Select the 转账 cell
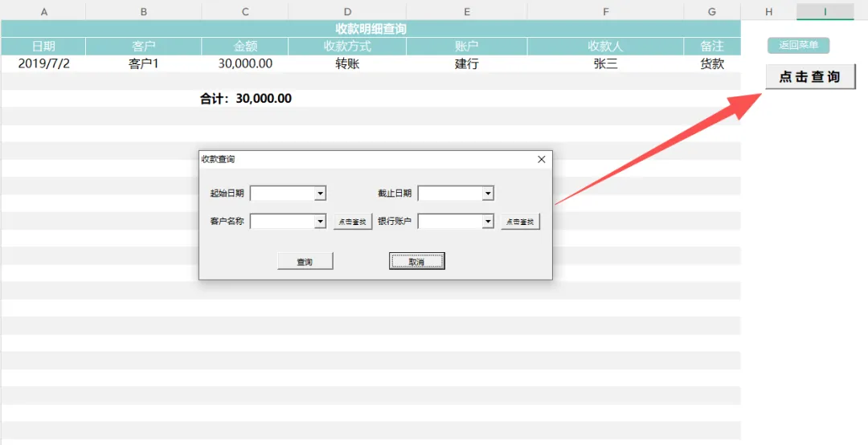 pos(347,63)
